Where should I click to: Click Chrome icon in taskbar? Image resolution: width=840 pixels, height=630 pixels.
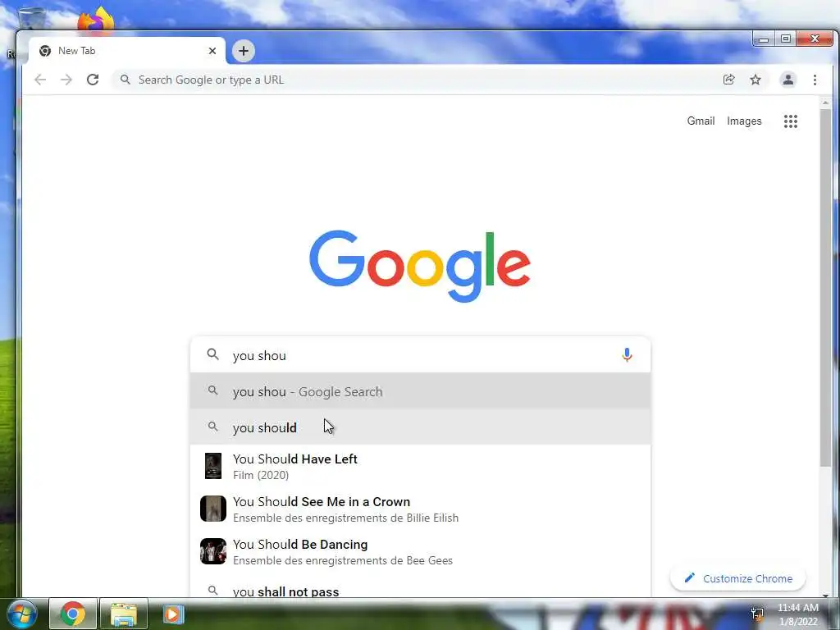[x=73, y=614]
